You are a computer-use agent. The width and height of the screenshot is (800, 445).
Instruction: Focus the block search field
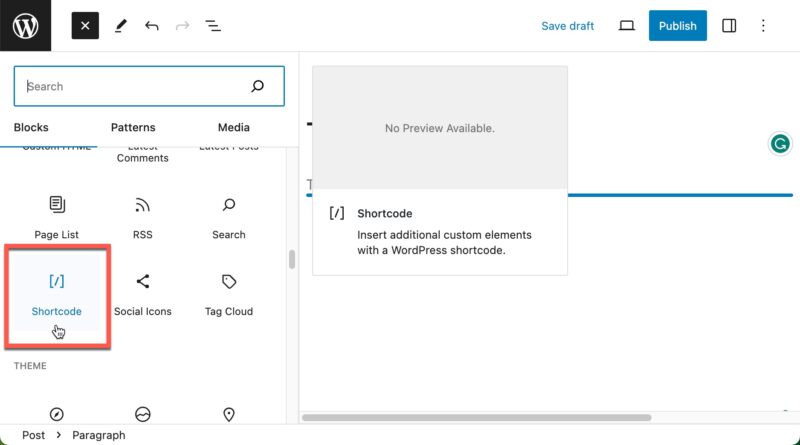(149, 86)
